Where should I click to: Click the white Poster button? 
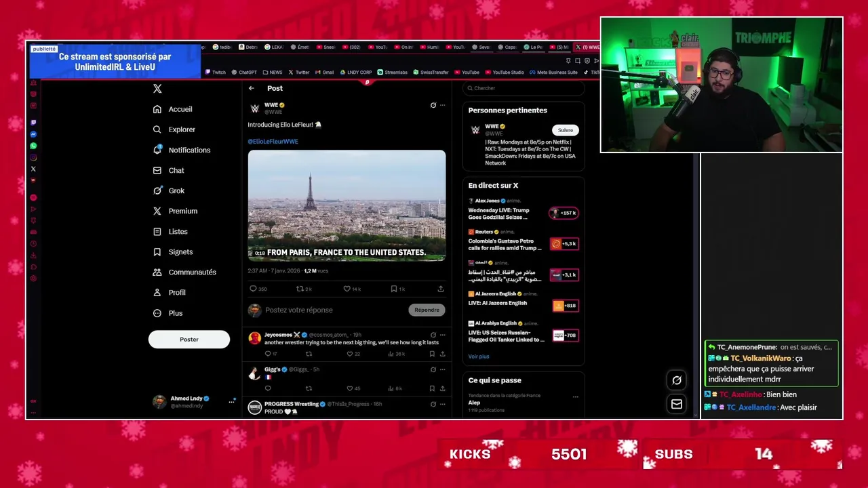189,340
